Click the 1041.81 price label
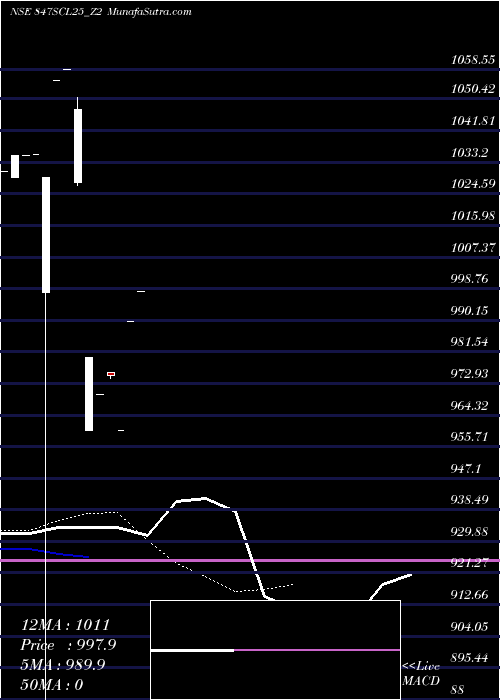 (x=473, y=121)
